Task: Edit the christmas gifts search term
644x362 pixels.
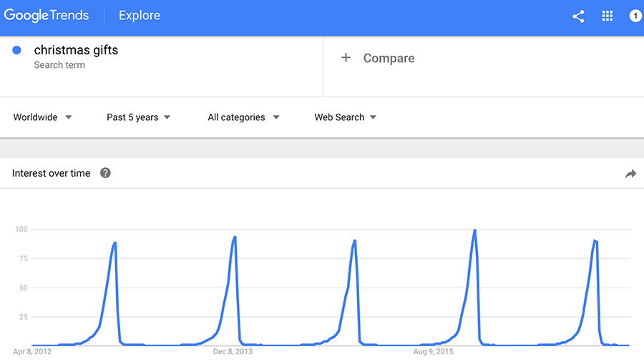Action: (x=76, y=51)
